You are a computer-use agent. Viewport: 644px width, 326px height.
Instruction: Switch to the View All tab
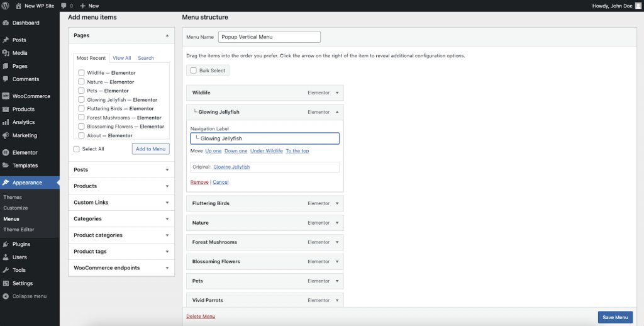122,58
